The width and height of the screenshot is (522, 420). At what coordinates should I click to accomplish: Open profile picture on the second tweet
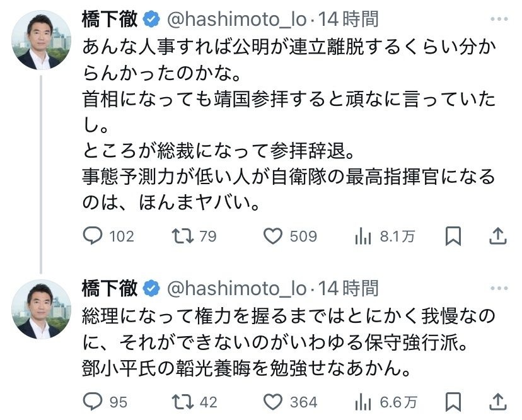tap(41, 309)
